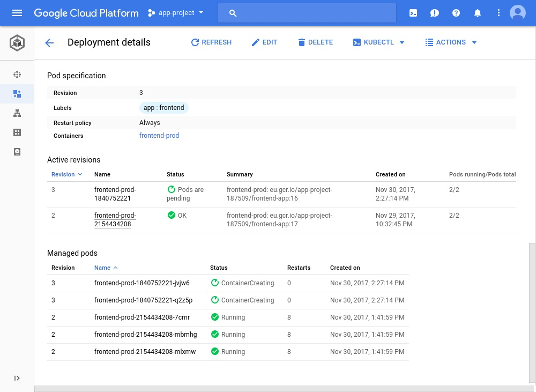The width and height of the screenshot is (536, 392).
Task: Click the Pods are pending status icon
Action: (x=172, y=189)
